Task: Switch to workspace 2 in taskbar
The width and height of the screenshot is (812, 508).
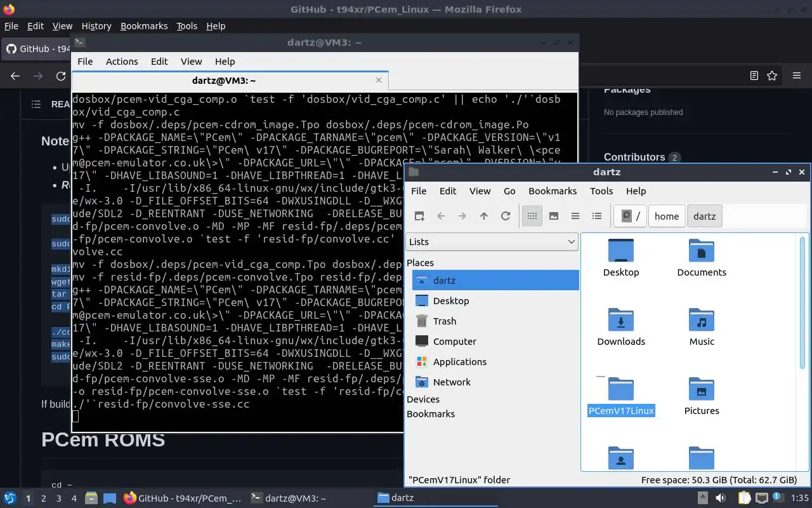Action: 43,498
